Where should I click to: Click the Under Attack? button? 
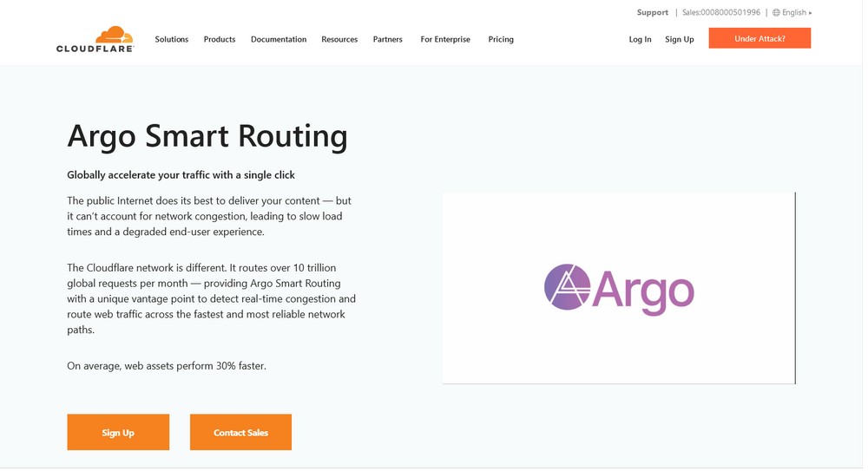tap(759, 38)
